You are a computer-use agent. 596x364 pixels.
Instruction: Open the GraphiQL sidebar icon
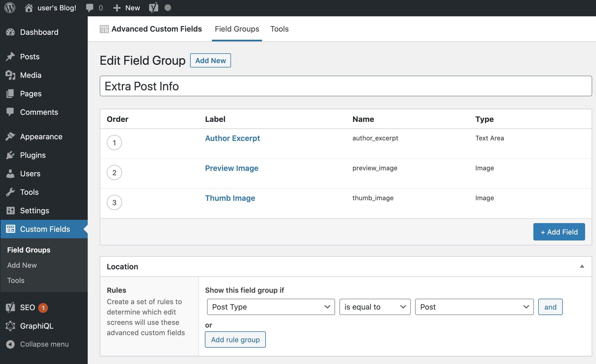[11, 326]
